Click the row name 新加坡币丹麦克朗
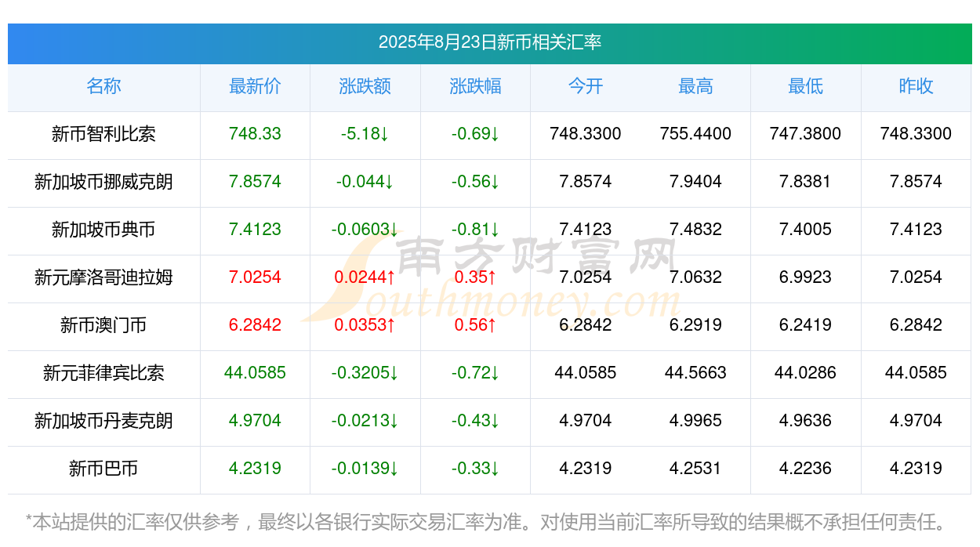Image resolution: width=980 pixels, height=547 pixels. tap(103, 421)
